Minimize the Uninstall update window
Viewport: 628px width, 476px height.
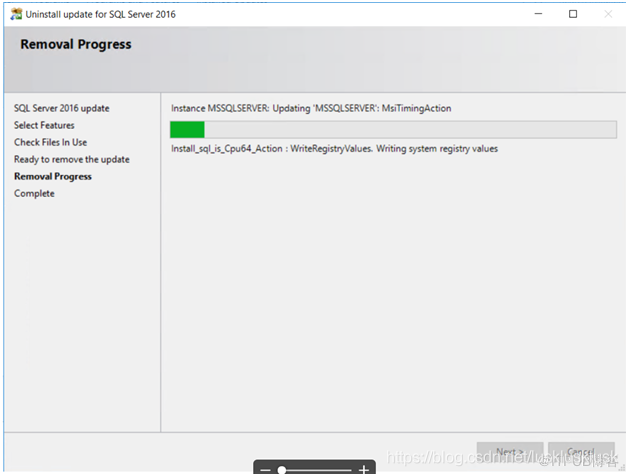coord(538,14)
